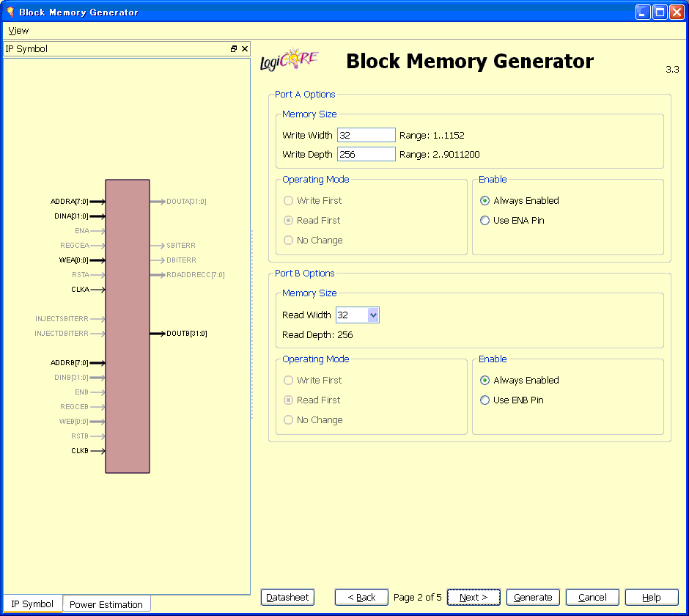The height and width of the screenshot is (616, 689).
Task: Click Next to advance to page 3
Action: pos(474,597)
